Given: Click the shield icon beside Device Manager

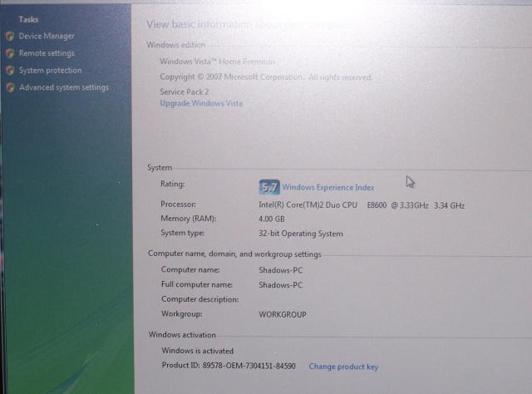Looking at the screenshot, I should pos(10,36).
